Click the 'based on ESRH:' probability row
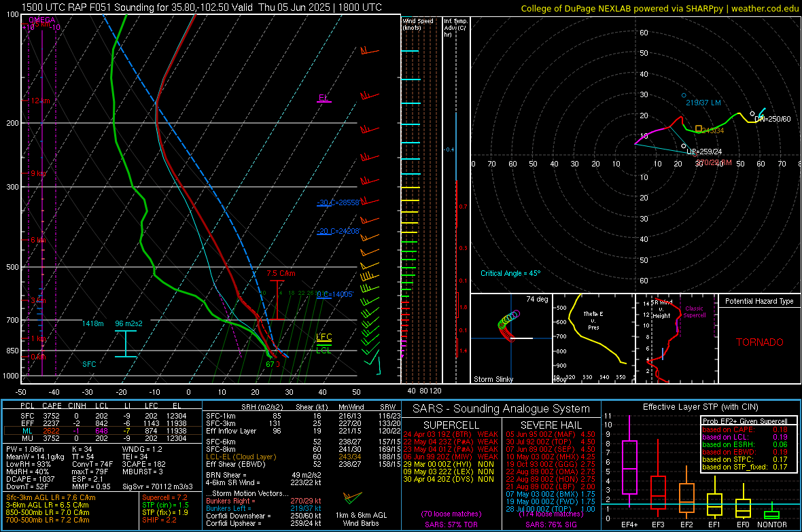802x532 pixels. point(745,444)
